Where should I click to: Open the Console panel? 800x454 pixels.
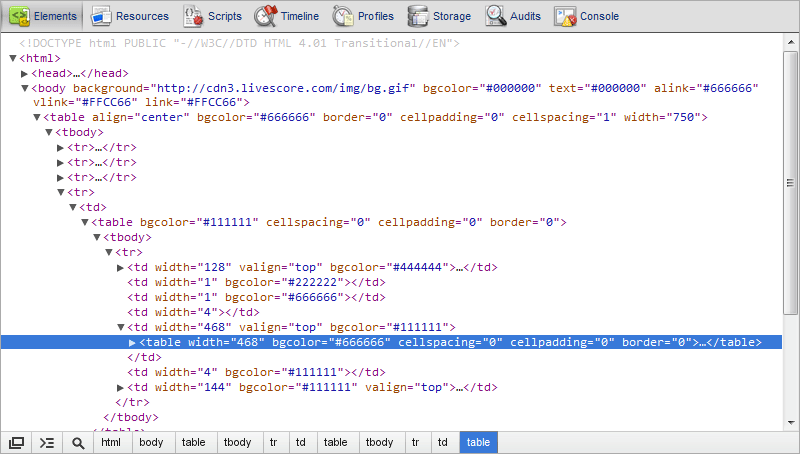(x=587, y=16)
